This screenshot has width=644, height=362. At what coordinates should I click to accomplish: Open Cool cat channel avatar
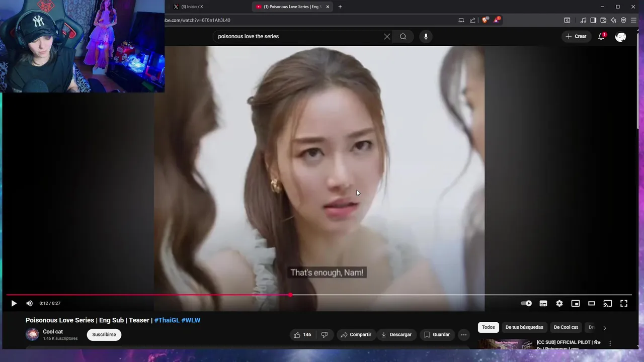tap(32, 334)
